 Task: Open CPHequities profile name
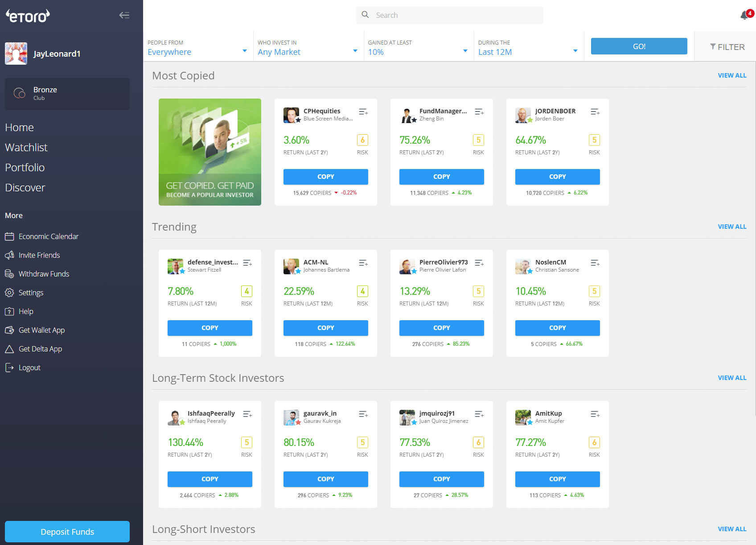[x=322, y=111]
